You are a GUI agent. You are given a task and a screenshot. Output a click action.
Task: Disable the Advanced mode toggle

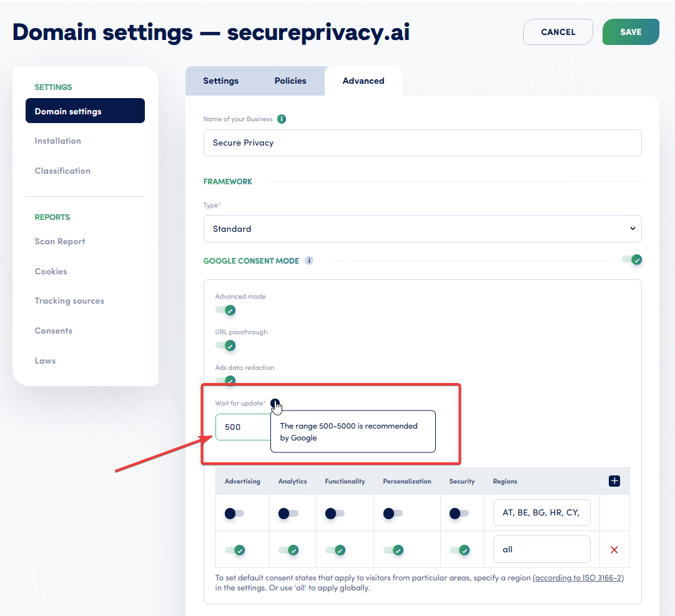[225, 310]
